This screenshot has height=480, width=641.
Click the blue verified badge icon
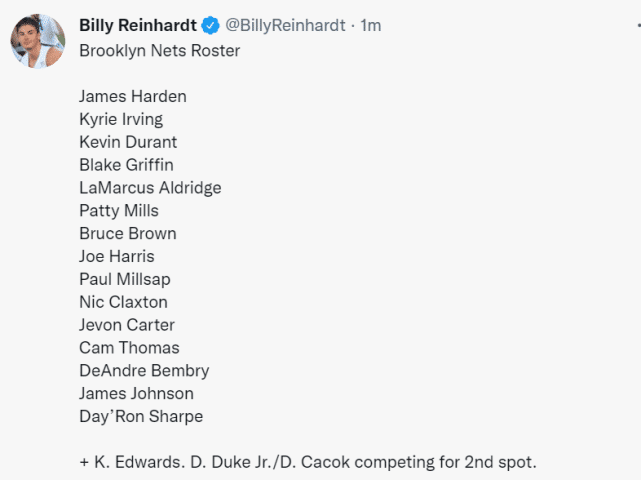(214, 25)
